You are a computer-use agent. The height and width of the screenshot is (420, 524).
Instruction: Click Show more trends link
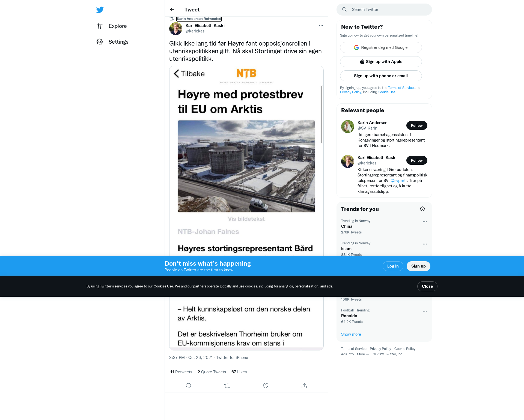(351, 334)
